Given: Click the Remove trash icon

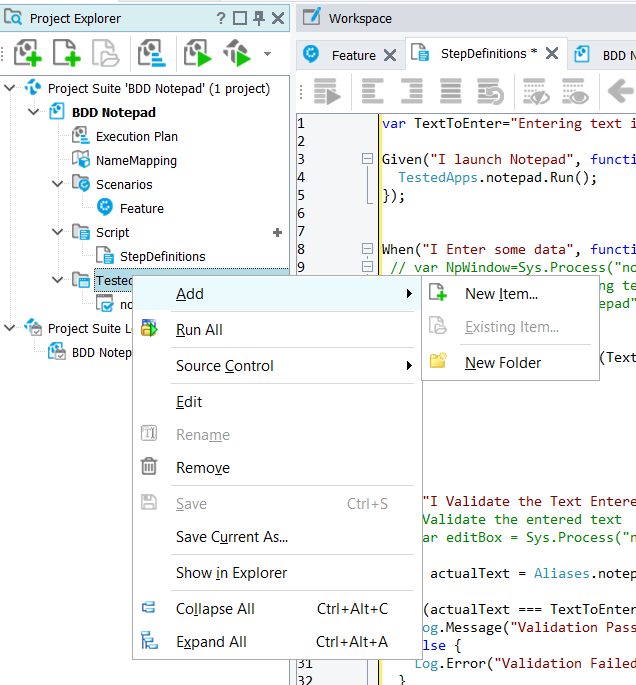Looking at the screenshot, I should point(149,466).
